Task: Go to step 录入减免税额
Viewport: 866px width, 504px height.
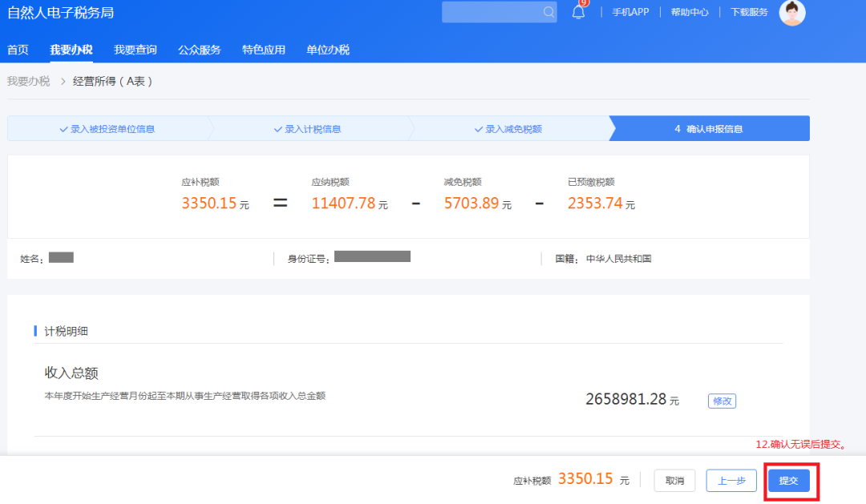Action: 508,129
